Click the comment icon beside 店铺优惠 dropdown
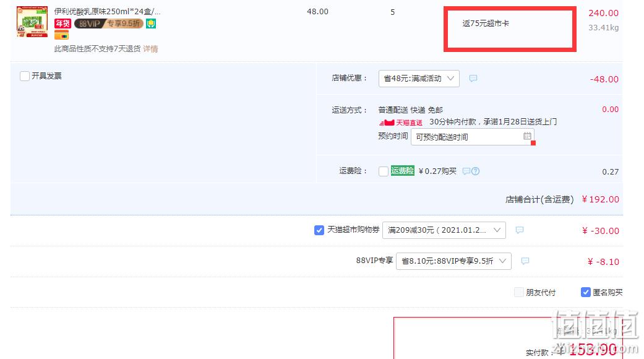Image resolution: width=644 pixels, height=359 pixels. pos(473,78)
